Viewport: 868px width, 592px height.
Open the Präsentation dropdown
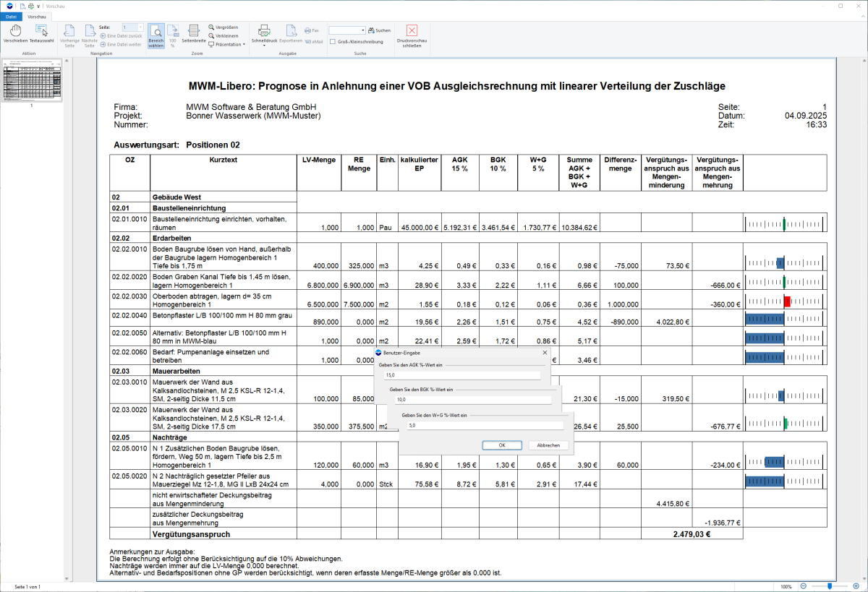[x=226, y=44]
